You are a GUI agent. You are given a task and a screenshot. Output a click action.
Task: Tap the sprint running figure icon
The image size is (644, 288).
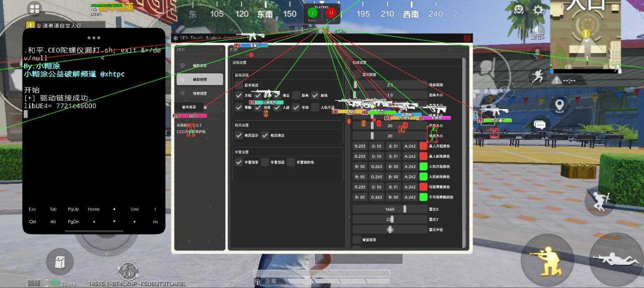pos(537,76)
